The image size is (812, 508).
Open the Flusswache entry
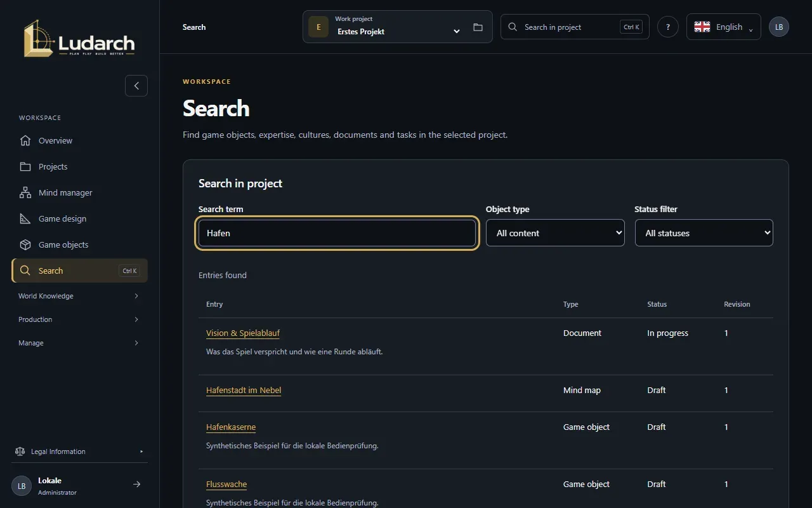[x=226, y=484]
